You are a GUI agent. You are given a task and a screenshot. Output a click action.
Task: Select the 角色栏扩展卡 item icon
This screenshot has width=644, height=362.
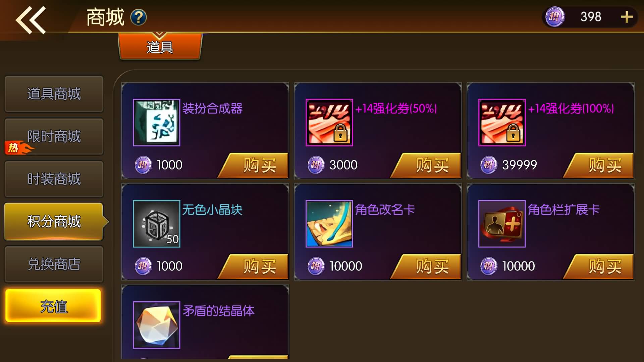tap(502, 224)
